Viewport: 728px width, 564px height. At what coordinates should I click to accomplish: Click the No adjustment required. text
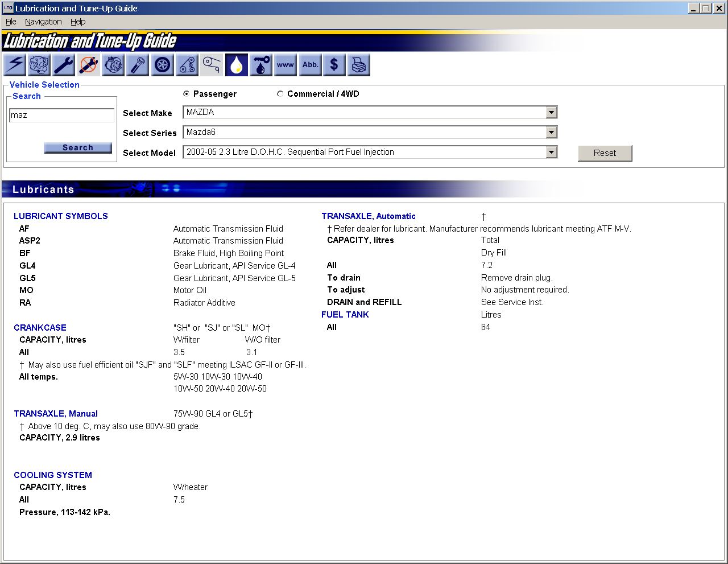[525, 290]
